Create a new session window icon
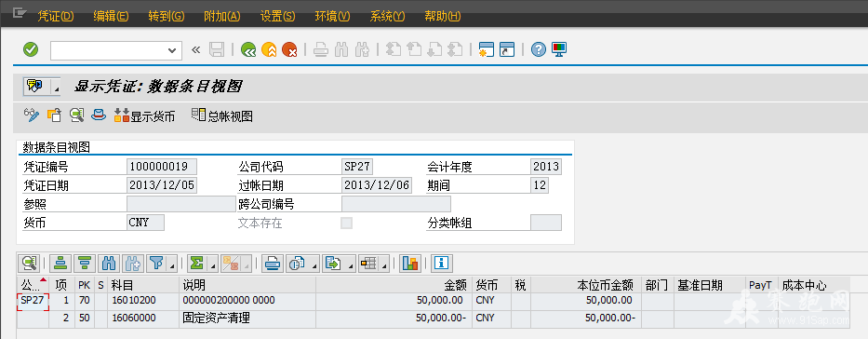 coord(487,50)
